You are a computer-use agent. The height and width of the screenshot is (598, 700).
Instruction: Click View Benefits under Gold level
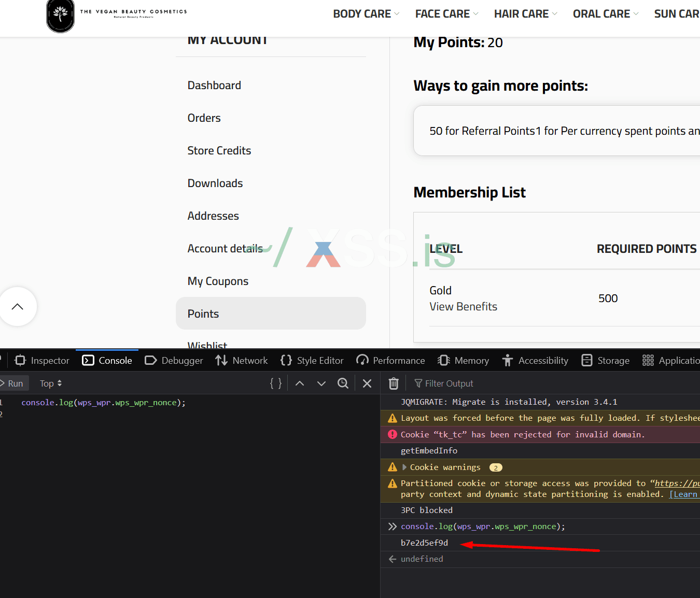463,307
